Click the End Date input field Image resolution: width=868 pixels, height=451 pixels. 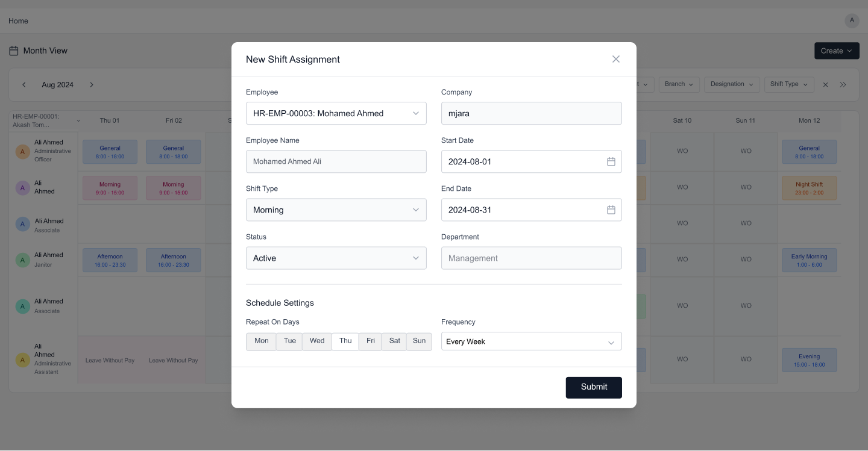click(x=532, y=210)
